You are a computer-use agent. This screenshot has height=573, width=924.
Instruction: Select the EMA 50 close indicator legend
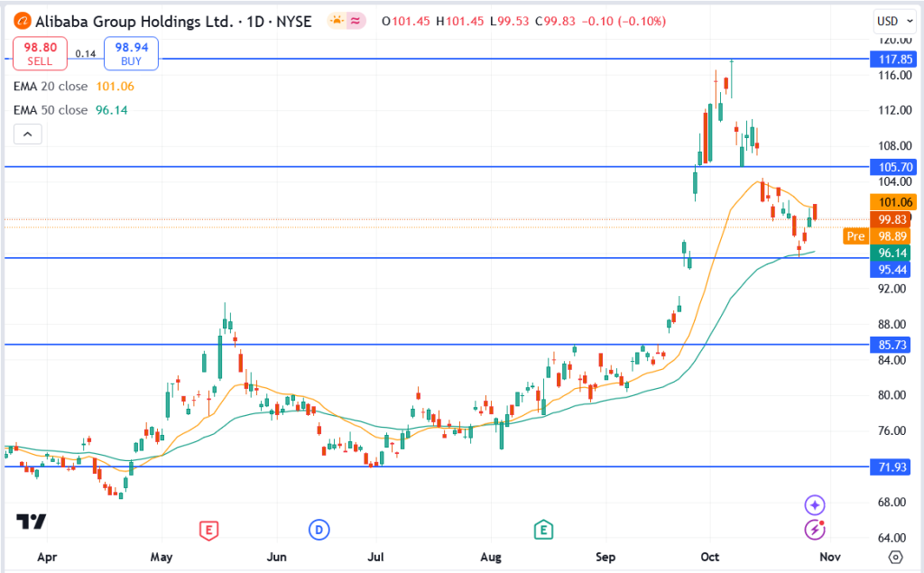click(70, 110)
